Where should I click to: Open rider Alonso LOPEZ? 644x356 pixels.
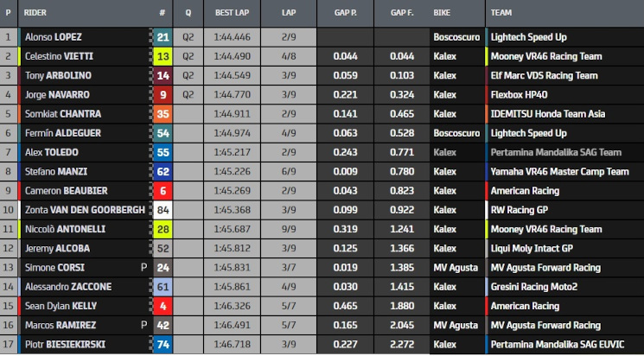(x=54, y=37)
